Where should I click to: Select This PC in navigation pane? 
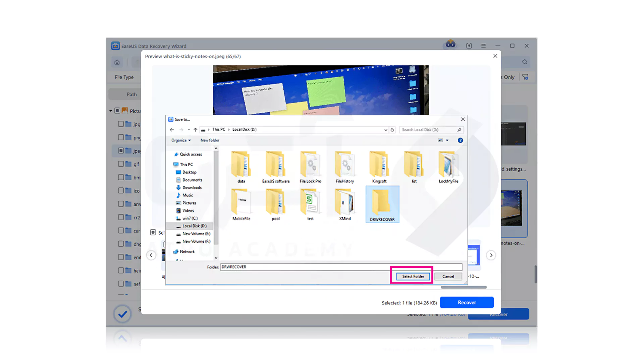[183, 165]
